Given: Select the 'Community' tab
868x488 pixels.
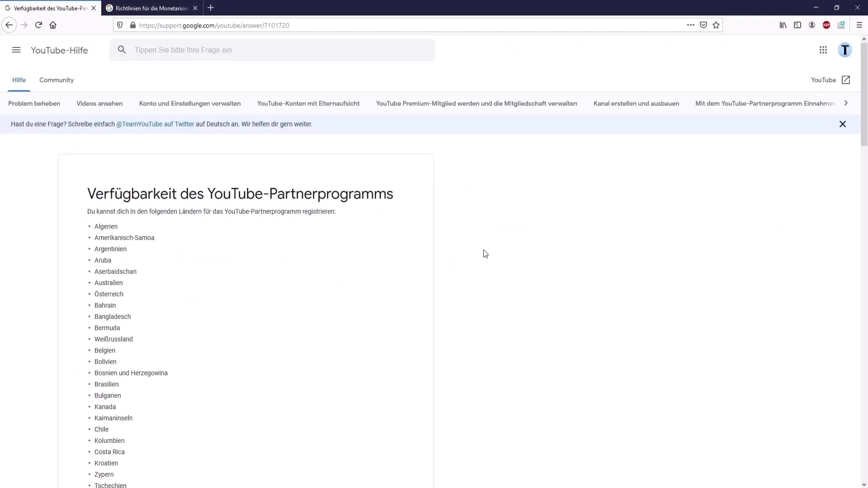Looking at the screenshot, I should [57, 80].
